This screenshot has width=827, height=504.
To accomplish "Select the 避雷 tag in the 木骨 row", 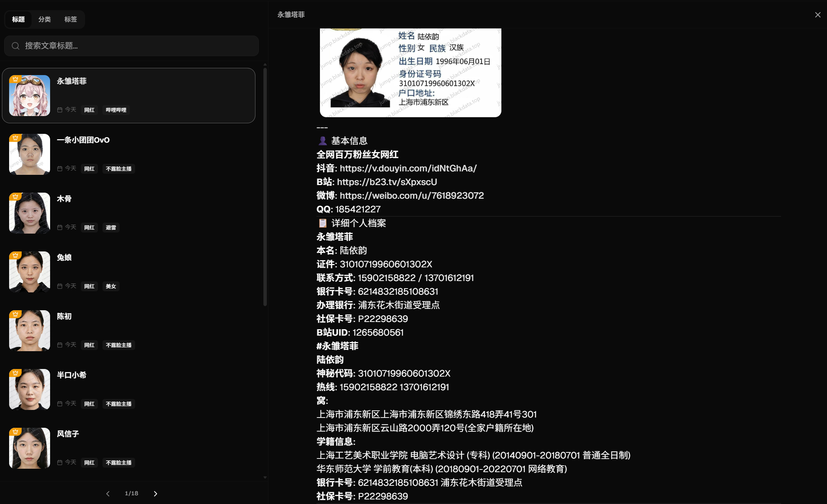I will tap(111, 228).
